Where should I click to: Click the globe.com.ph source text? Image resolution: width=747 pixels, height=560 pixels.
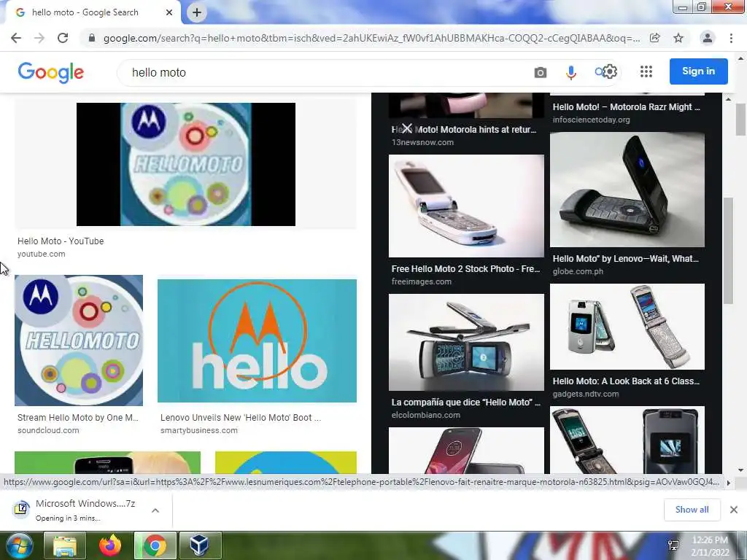pyautogui.click(x=578, y=271)
